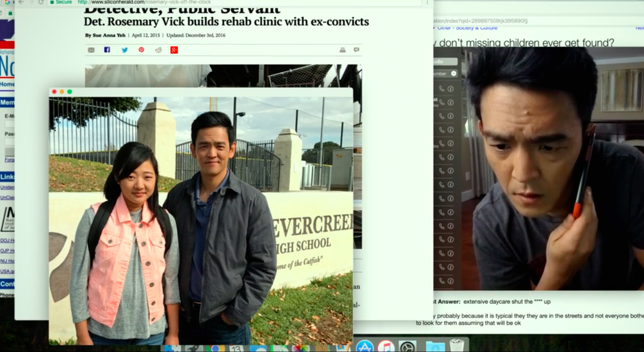Open the App Store from the dock
Viewport: 644px width, 352px height.
(x=364, y=347)
